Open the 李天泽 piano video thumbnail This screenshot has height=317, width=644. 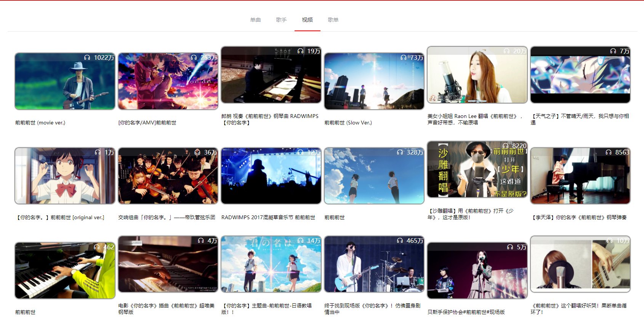click(580, 176)
